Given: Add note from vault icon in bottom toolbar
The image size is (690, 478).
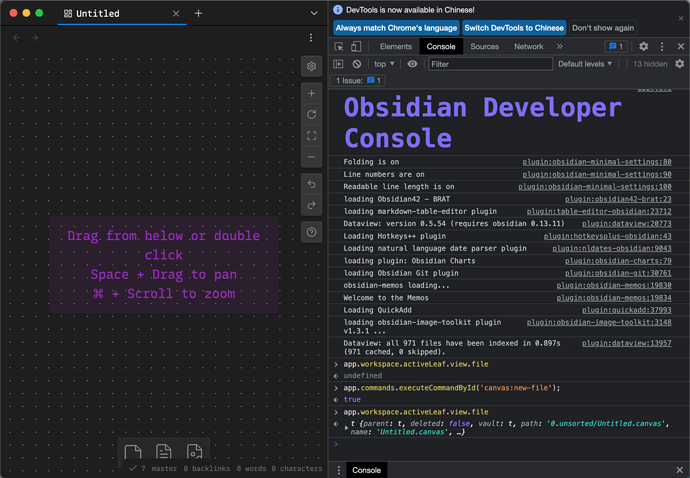Looking at the screenshot, I should click(x=163, y=452).
